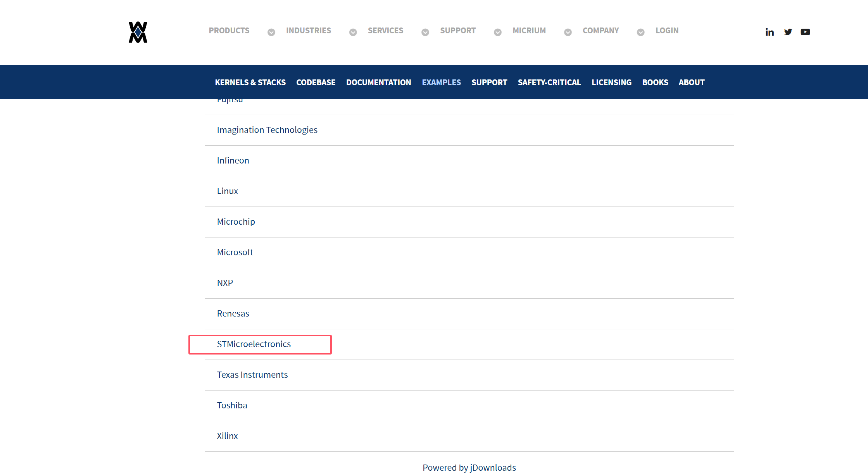Open the Texas Instruments category
868x475 pixels.
click(252, 375)
